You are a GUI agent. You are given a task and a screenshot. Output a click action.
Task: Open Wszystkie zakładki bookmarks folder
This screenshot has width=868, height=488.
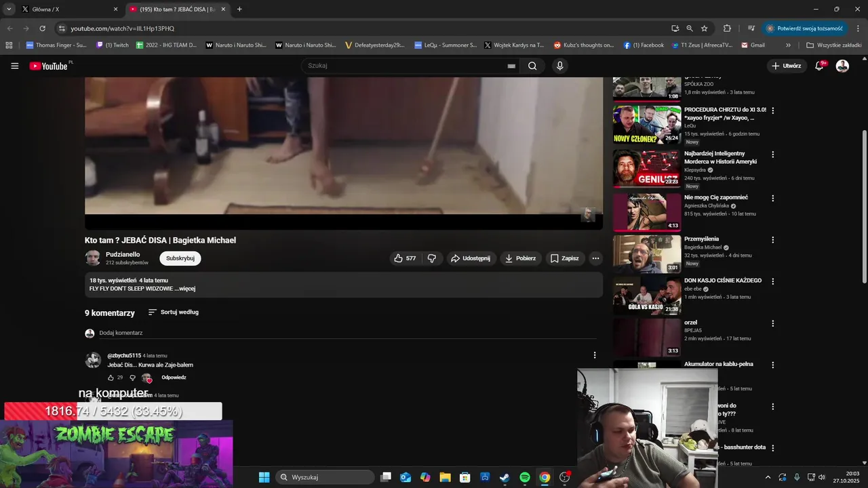point(833,45)
